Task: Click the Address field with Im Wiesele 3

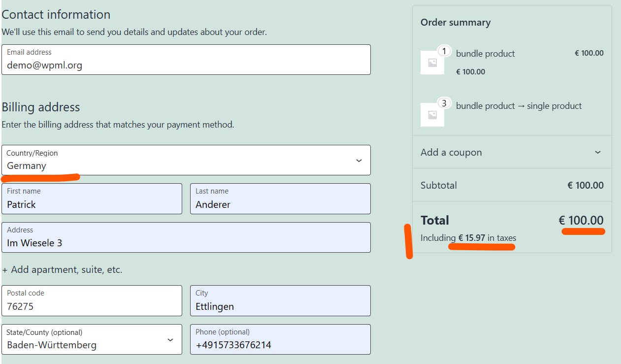Action: (x=186, y=237)
